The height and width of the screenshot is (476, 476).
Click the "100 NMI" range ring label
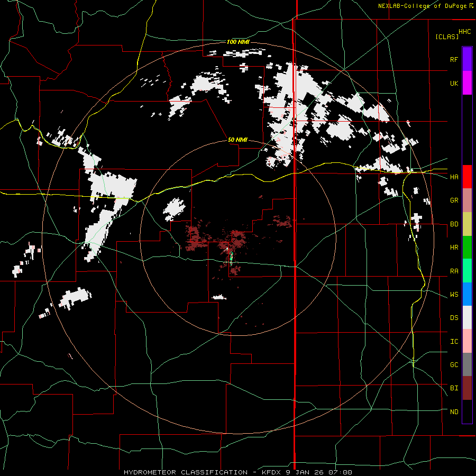(x=238, y=42)
